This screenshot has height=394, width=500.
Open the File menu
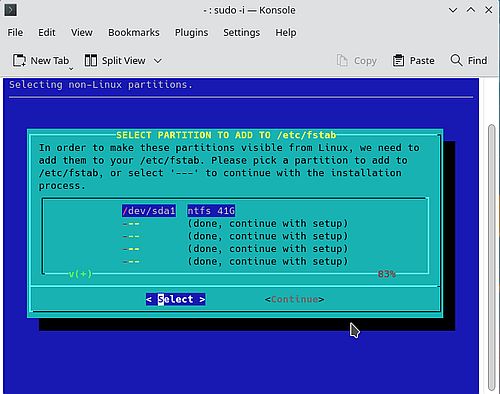click(x=15, y=33)
